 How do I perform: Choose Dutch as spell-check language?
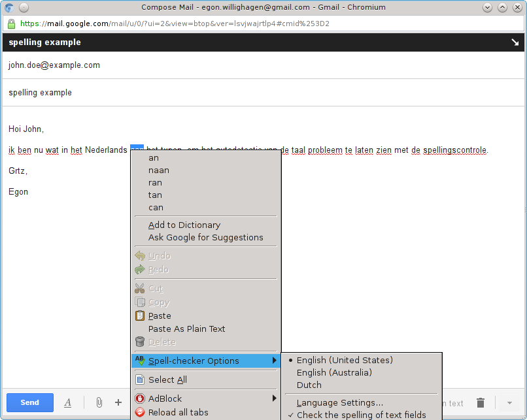(309, 385)
